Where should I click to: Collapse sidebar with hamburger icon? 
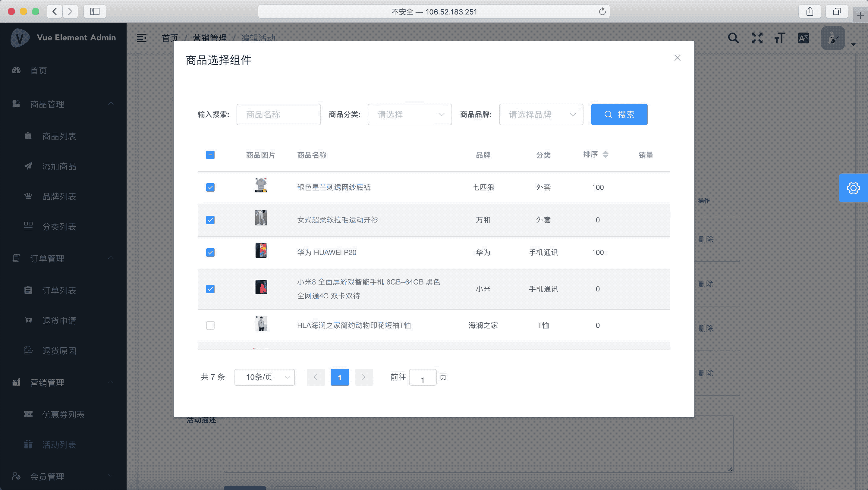click(x=142, y=38)
